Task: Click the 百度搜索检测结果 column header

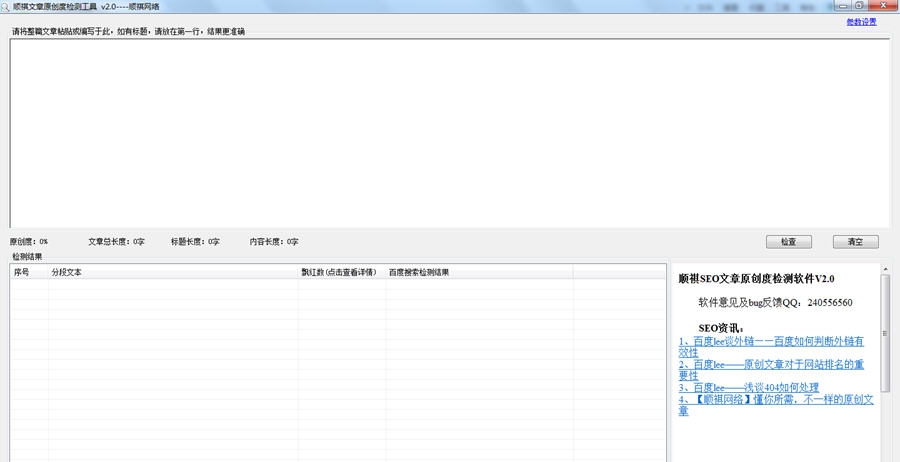Action: tap(479, 273)
